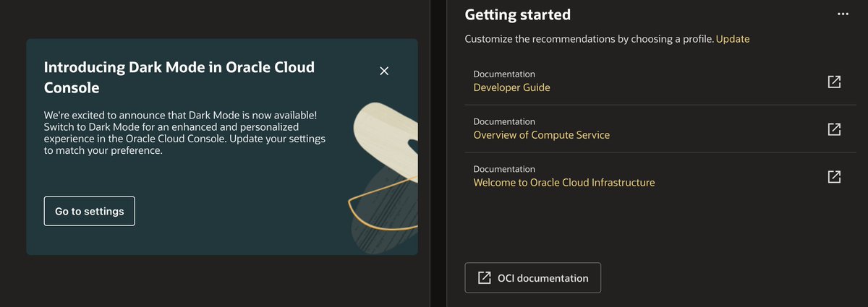Click the Update profile link
Screen dimensions: 868x307
click(x=733, y=39)
